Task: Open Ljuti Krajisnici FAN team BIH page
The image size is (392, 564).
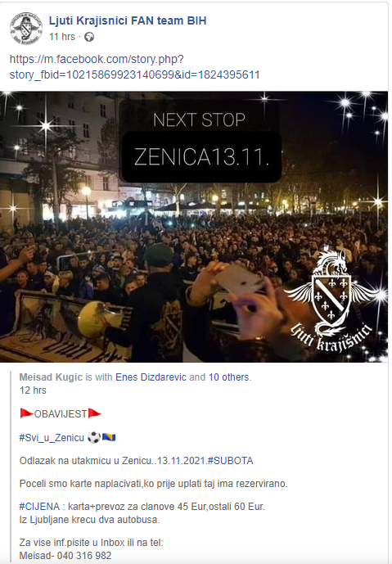Action: [128, 20]
